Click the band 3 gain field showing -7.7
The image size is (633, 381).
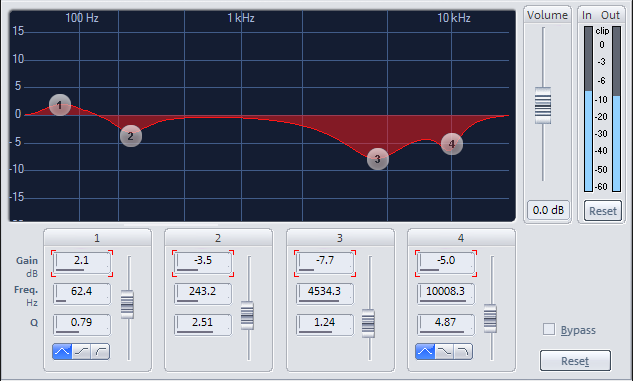coord(325,263)
